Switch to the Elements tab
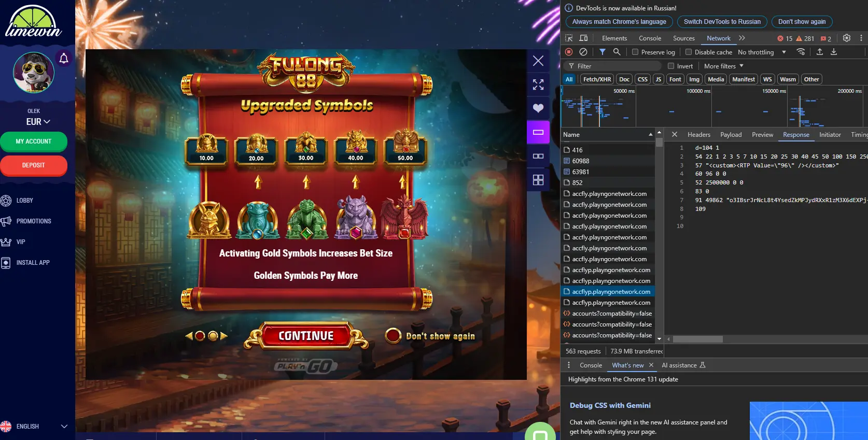 pyautogui.click(x=614, y=38)
